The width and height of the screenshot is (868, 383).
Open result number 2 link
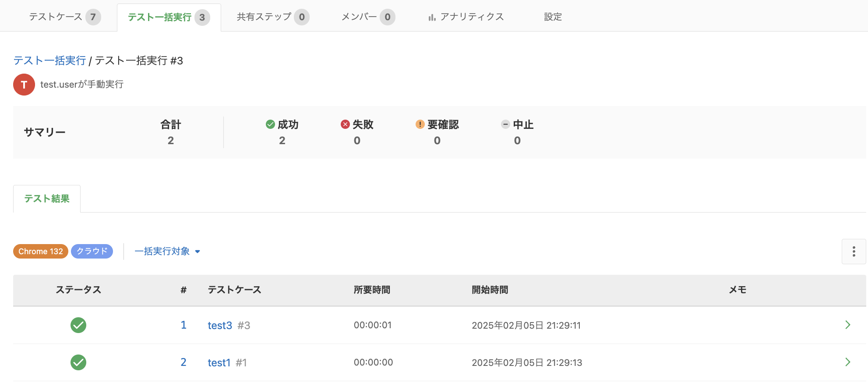tap(183, 362)
